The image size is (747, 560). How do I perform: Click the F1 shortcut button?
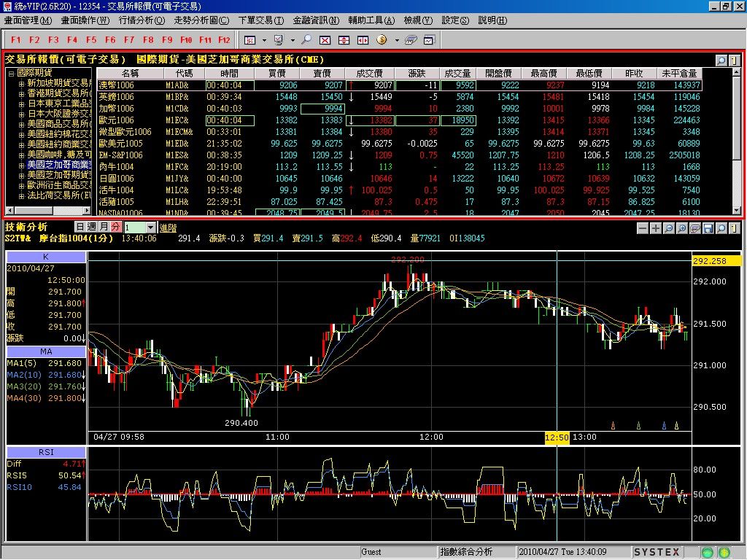coord(16,40)
